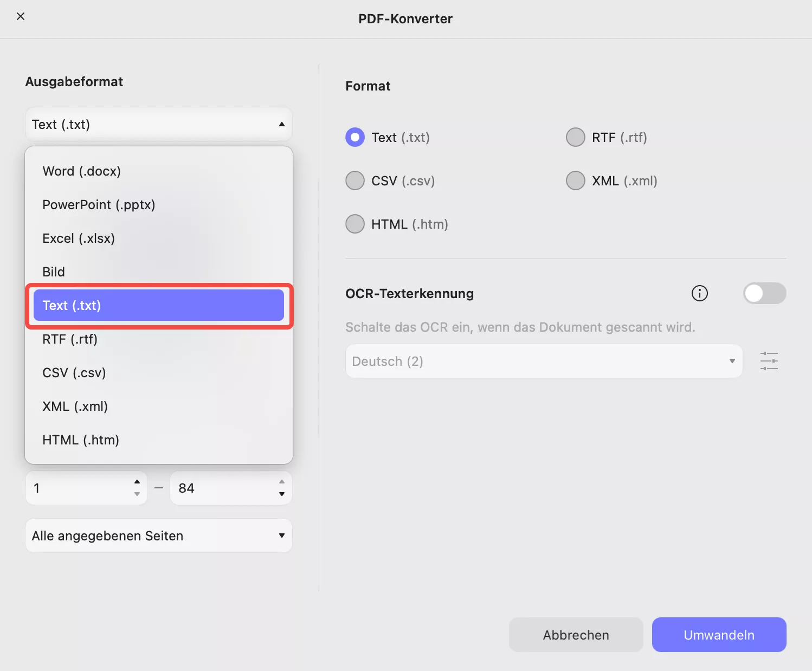Image resolution: width=812 pixels, height=671 pixels.
Task: Close the PDF-Konverter dialog
Action: (x=21, y=16)
